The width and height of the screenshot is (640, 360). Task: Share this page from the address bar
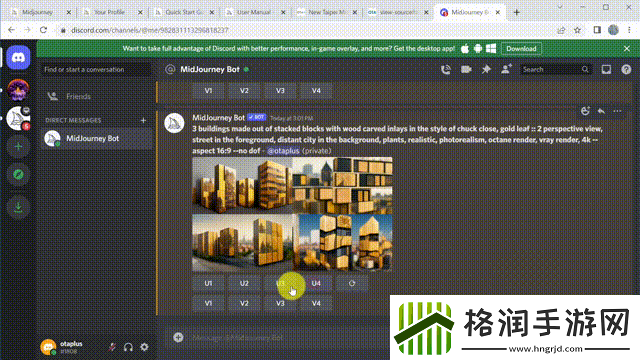pos(561,30)
